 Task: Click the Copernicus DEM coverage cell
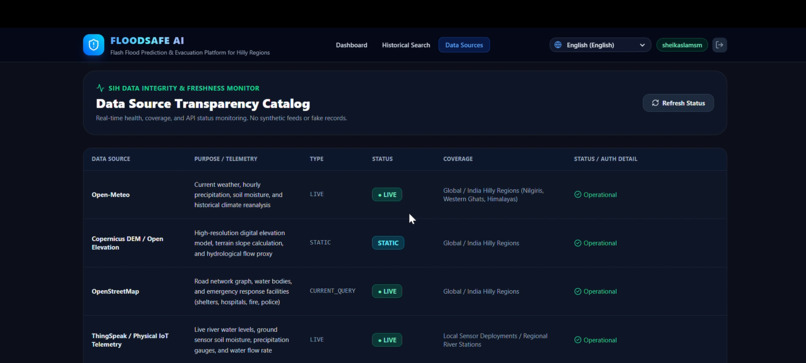pyautogui.click(x=481, y=243)
